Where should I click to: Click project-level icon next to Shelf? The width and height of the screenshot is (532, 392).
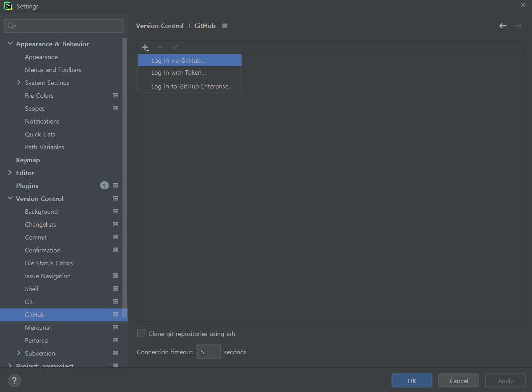click(x=115, y=288)
